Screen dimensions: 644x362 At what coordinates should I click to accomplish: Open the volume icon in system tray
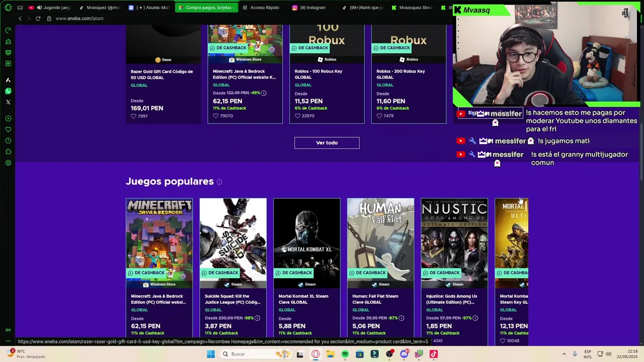(x=608, y=354)
